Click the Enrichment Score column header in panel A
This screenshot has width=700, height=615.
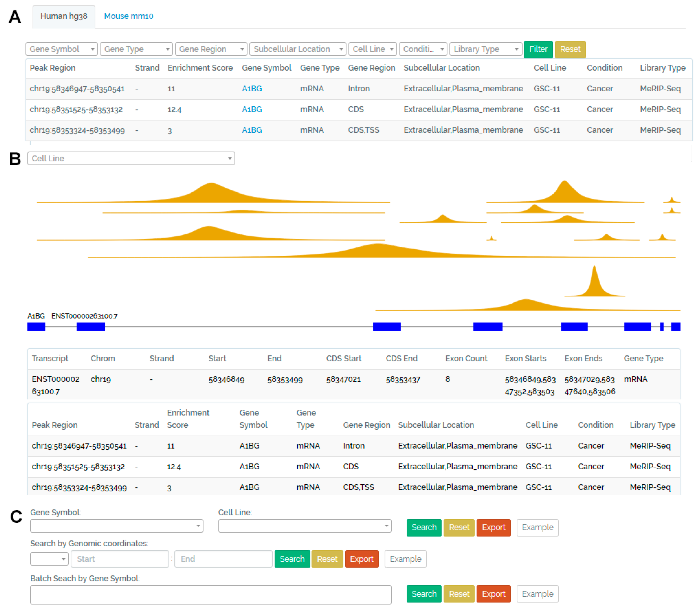click(200, 68)
